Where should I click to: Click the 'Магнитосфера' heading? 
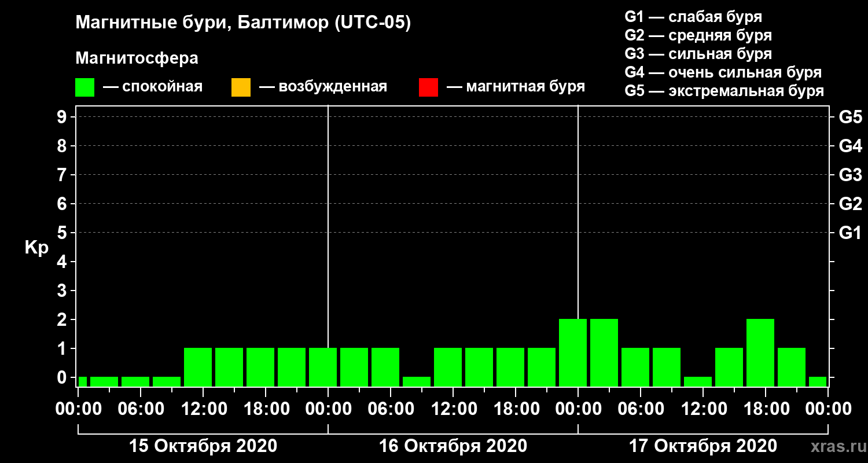click(137, 58)
